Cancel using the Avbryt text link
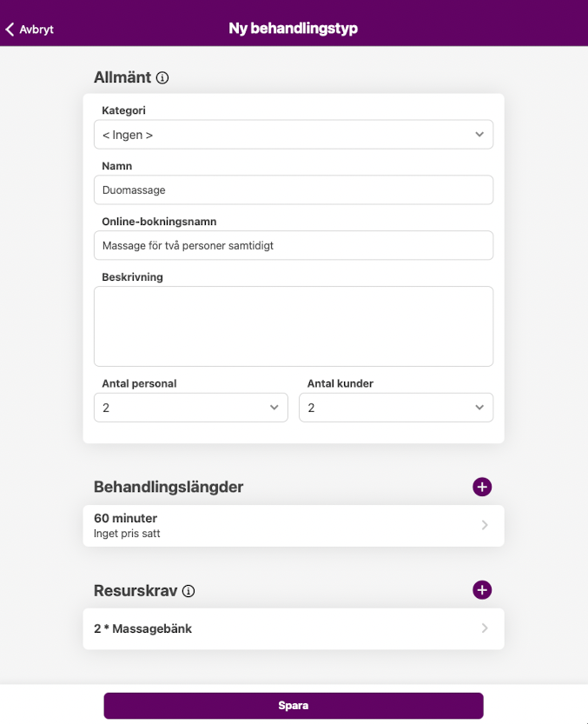This screenshot has width=588, height=724. pos(36,30)
